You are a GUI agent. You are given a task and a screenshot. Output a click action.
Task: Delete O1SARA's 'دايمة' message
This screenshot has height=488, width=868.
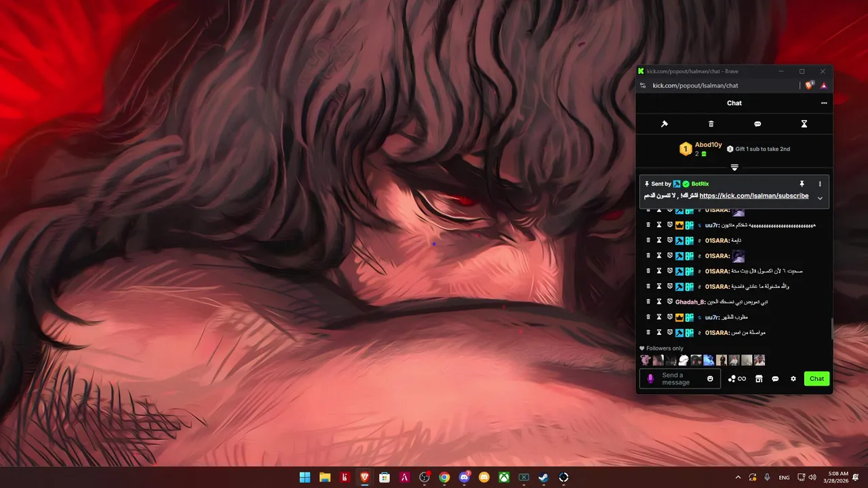point(648,241)
